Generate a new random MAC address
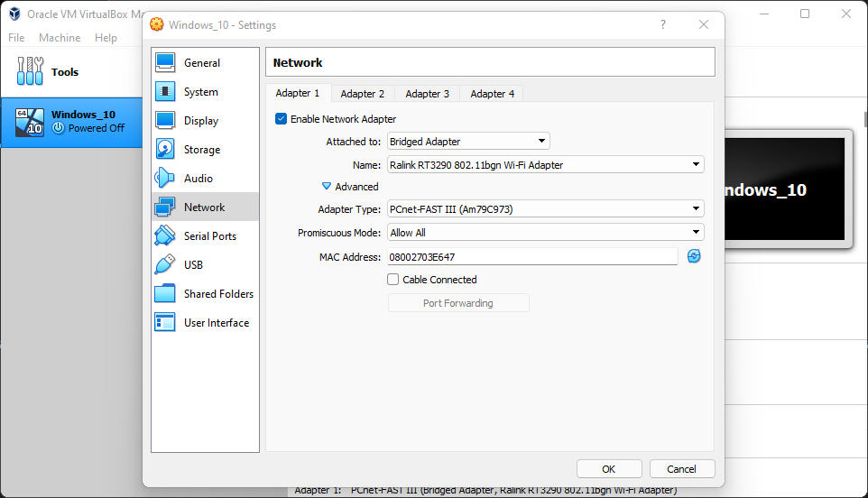Viewport: 868px width, 498px height. coord(694,257)
